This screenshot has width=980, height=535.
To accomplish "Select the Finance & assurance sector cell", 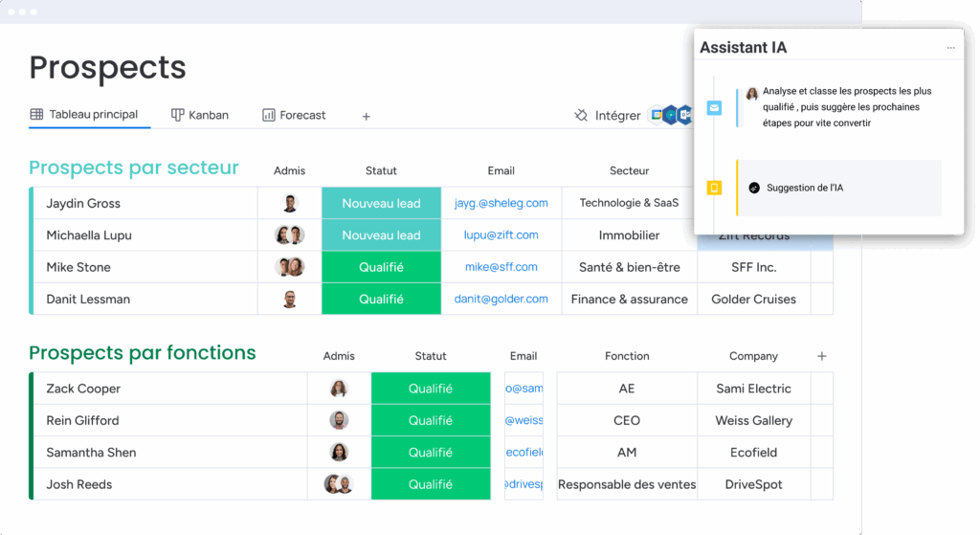I will point(629,299).
